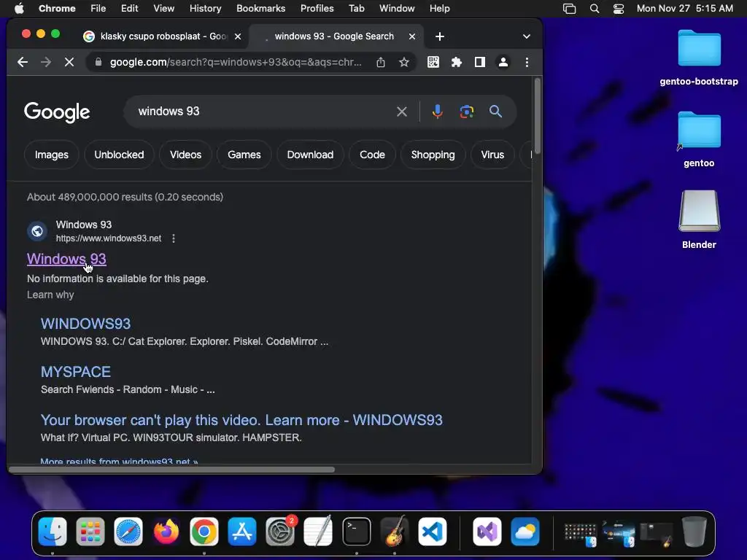Screen dimensions: 747x560
Task: Click the horizontal page scrollbar
Action: [x=171, y=470]
